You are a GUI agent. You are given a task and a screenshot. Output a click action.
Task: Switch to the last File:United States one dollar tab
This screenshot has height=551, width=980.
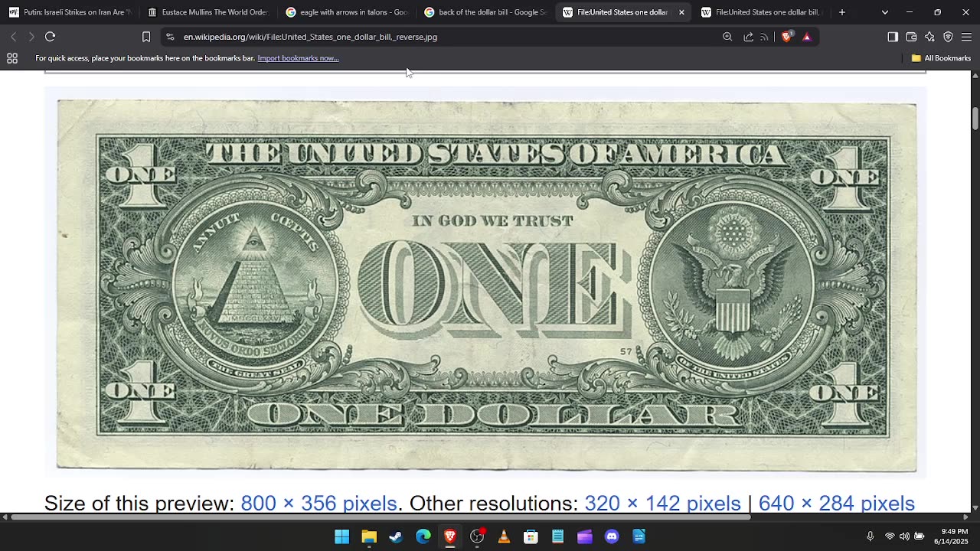pos(760,12)
